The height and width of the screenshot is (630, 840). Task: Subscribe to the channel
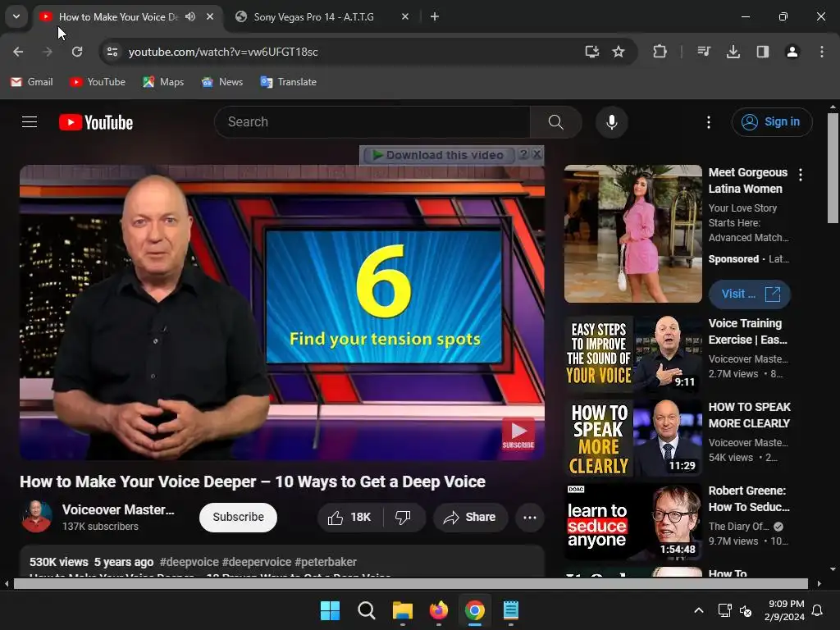coord(238,517)
